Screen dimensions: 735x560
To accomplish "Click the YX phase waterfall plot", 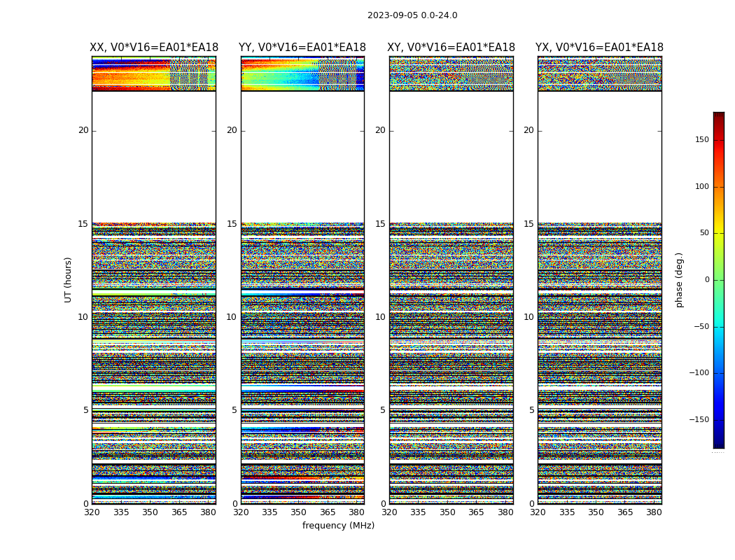I will pos(599,280).
